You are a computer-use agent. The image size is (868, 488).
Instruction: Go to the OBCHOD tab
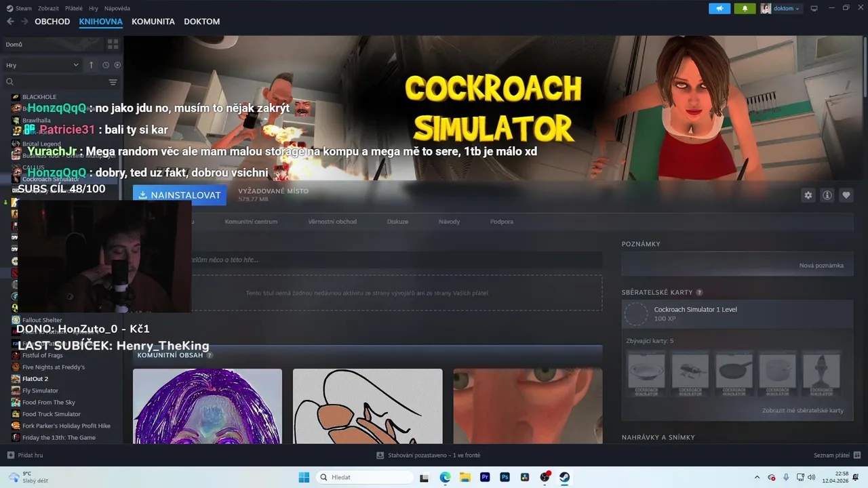click(x=52, y=22)
